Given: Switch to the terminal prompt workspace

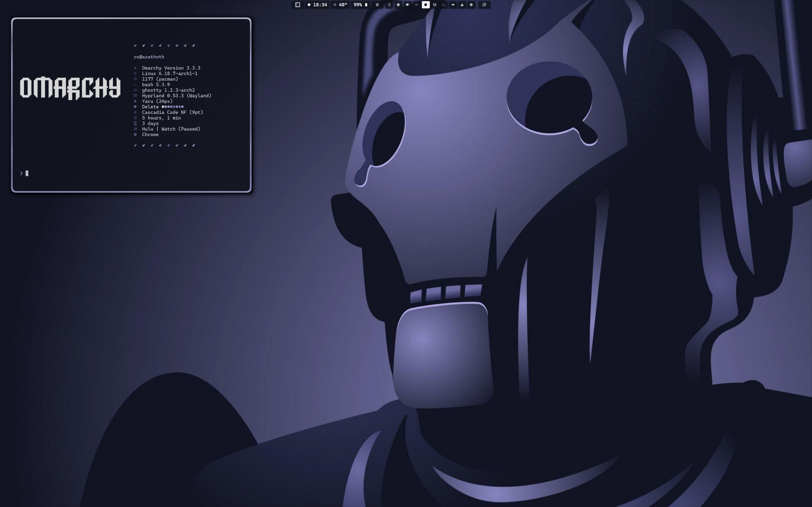Looking at the screenshot, I should 443,5.
